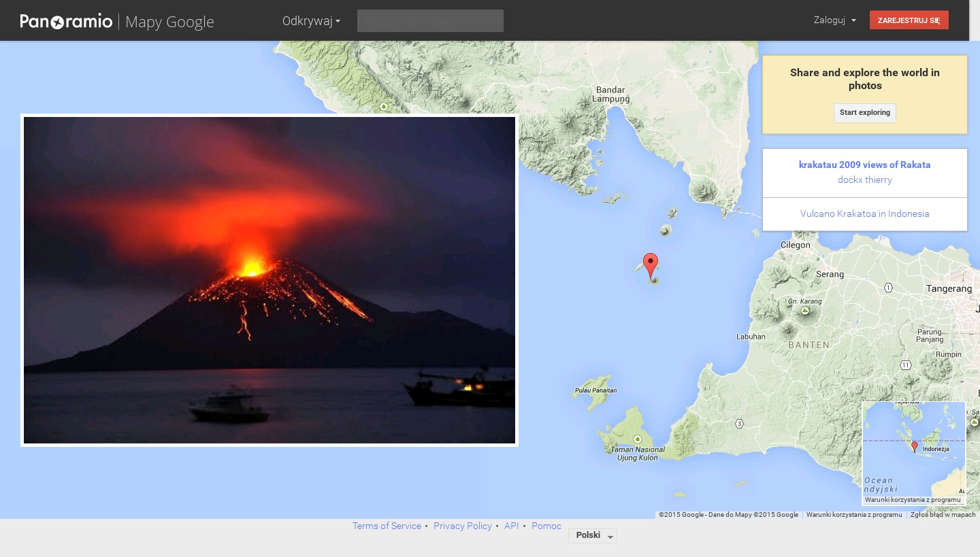Click the red map pin marker
The width and height of the screenshot is (980, 557).
pyautogui.click(x=651, y=266)
